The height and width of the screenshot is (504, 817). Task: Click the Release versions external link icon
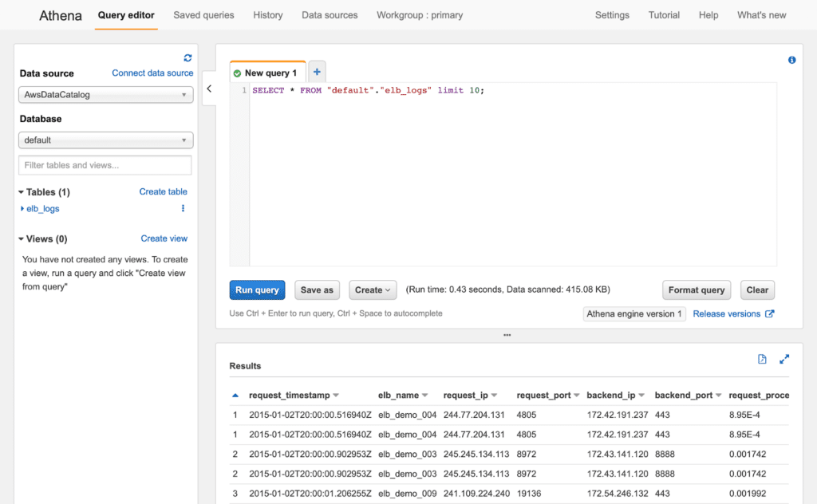(x=770, y=313)
